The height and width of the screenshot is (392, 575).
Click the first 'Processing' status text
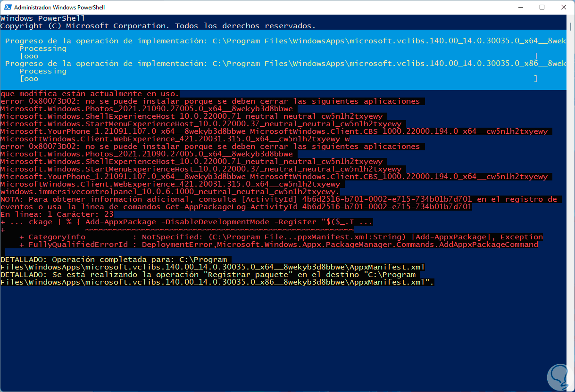pyautogui.click(x=43, y=49)
